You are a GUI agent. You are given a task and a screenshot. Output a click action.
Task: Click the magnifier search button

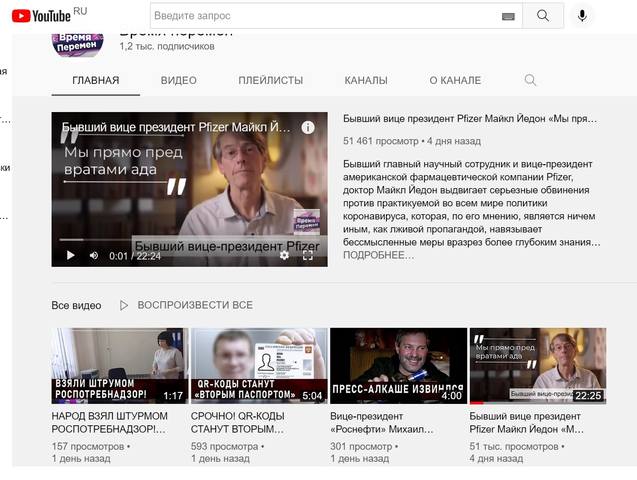point(543,16)
